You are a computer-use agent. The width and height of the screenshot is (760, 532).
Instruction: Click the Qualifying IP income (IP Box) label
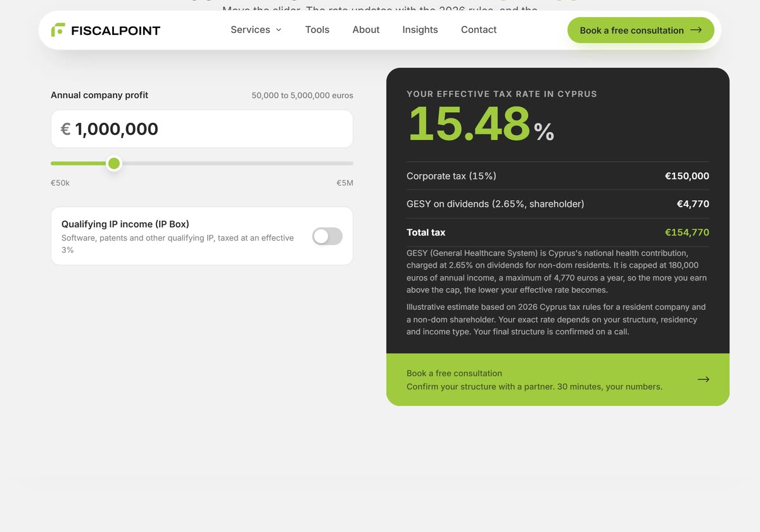(125, 224)
